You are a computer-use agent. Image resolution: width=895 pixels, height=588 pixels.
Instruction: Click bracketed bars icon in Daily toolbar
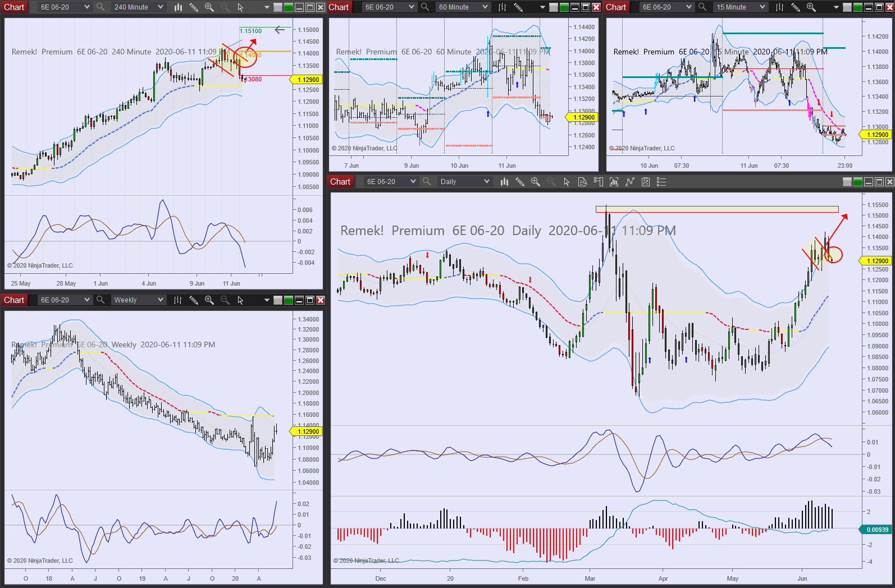pyautogui.click(x=614, y=181)
